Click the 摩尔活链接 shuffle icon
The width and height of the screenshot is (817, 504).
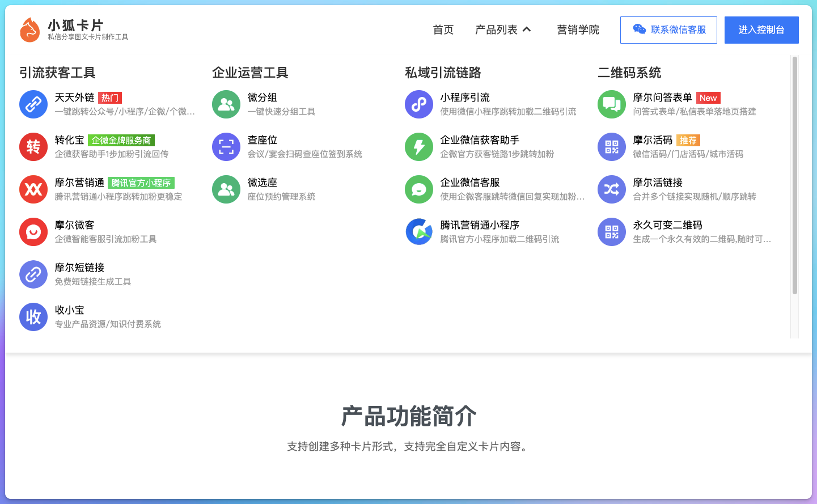click(611, 189)
